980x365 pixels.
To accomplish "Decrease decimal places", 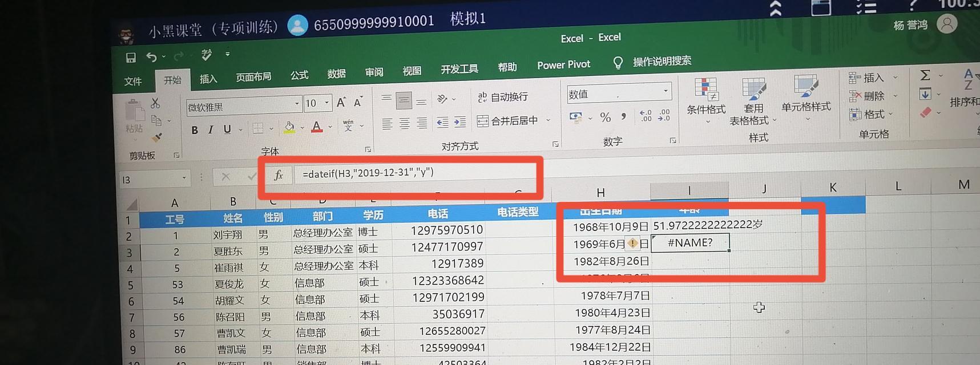I will click(x=664, y=115).
